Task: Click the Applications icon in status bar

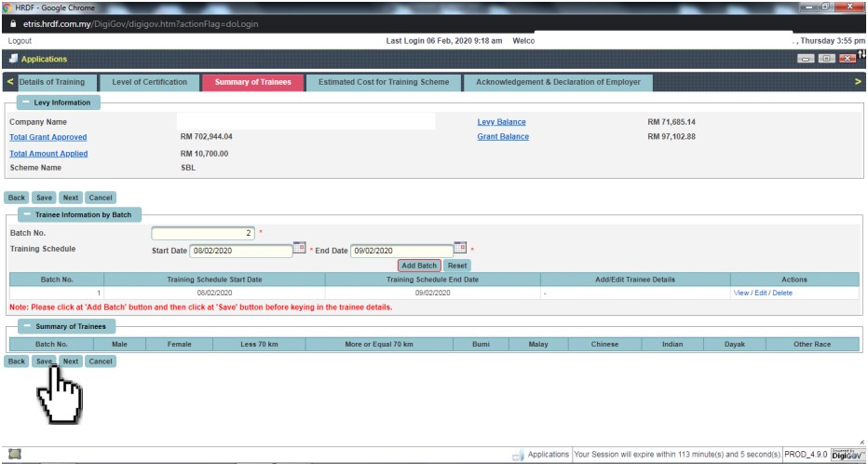Action: (518, 455)
